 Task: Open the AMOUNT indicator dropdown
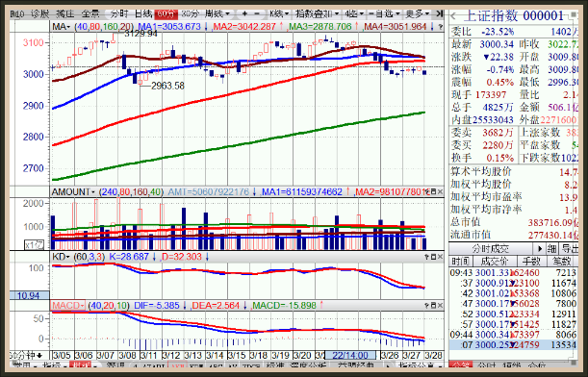click(x=73, y=192)
